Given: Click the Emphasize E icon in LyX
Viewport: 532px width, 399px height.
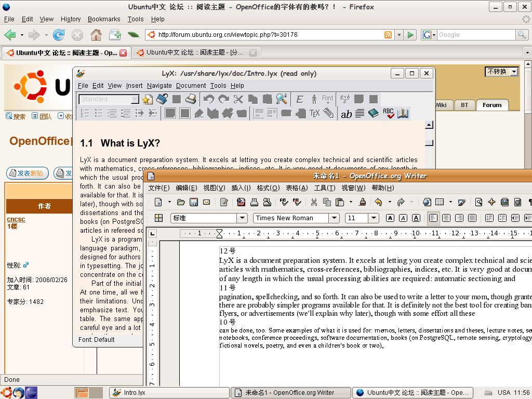Looking at the screenshot, I should tap(299, 99).
